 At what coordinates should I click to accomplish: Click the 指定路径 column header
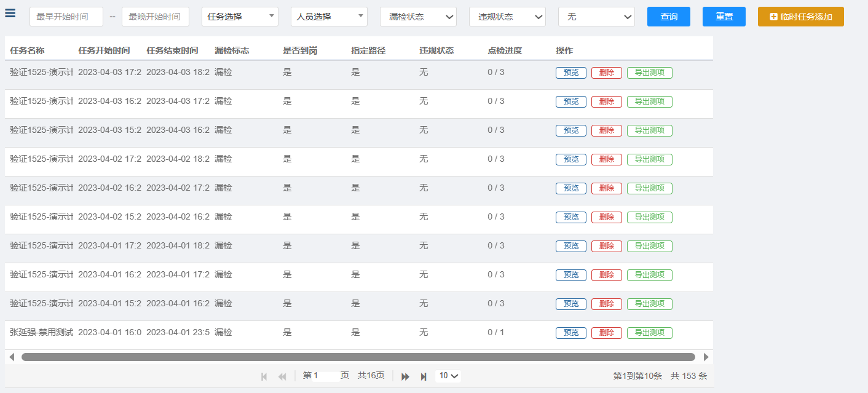(368, 50)
